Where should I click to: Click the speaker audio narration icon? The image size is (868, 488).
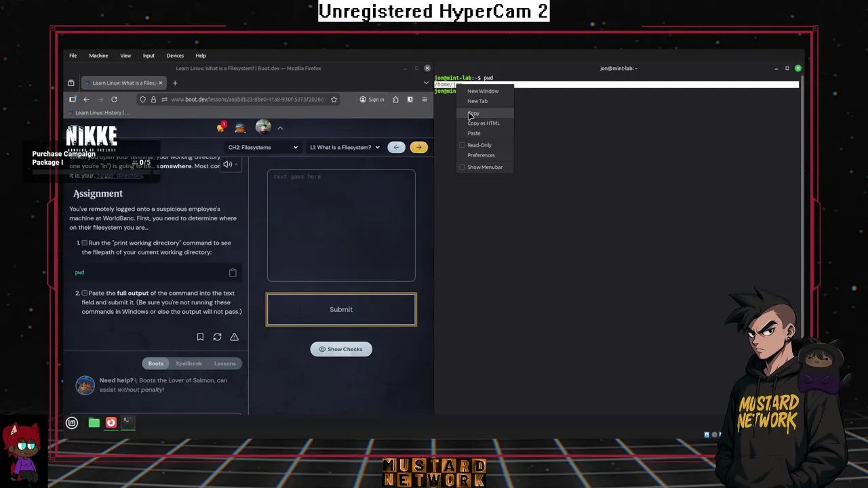point(227,164)
